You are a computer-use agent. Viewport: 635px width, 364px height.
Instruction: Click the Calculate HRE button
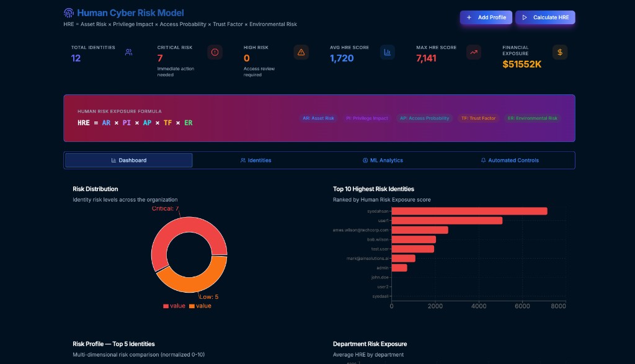[x=545, y=17]
